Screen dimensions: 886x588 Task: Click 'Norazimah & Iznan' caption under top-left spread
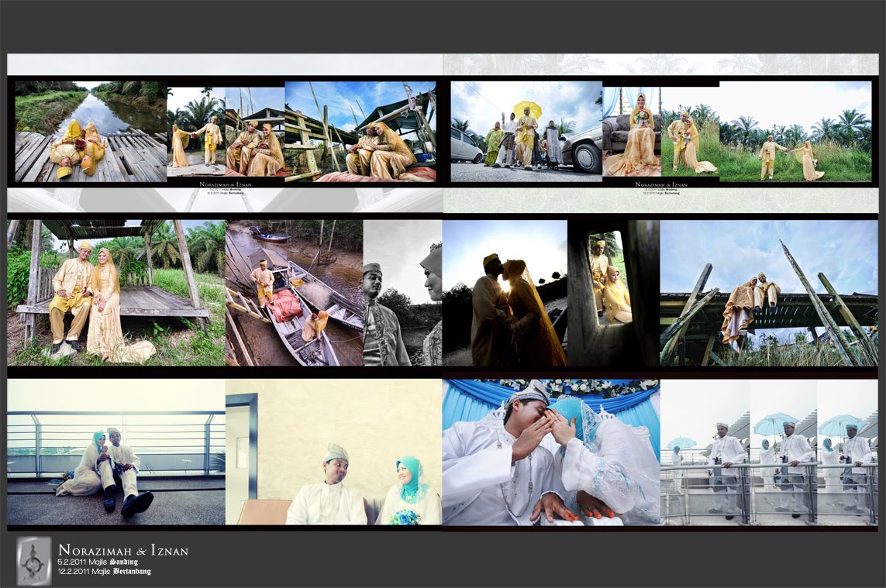tap(225, 184)
